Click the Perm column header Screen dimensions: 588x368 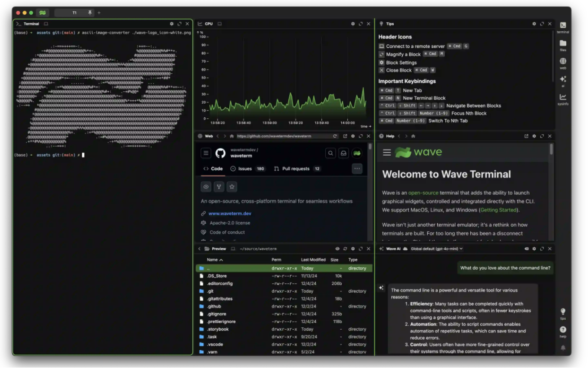coord(276,260)
